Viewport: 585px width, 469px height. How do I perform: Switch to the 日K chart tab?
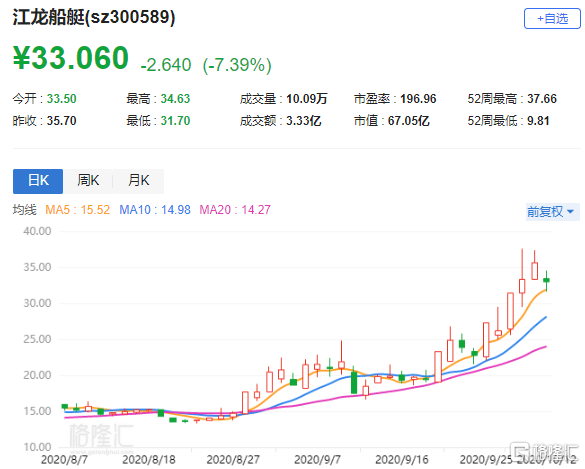coord(38,181)
